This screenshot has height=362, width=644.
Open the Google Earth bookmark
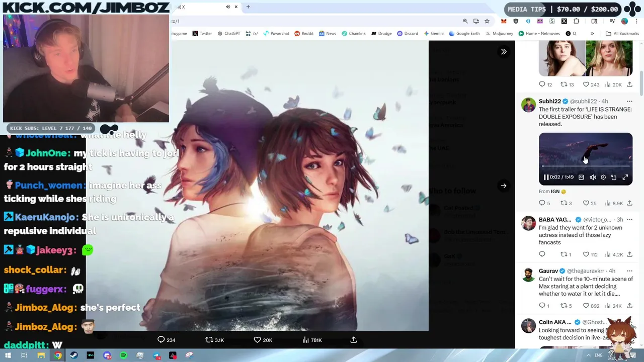point(464,34)
